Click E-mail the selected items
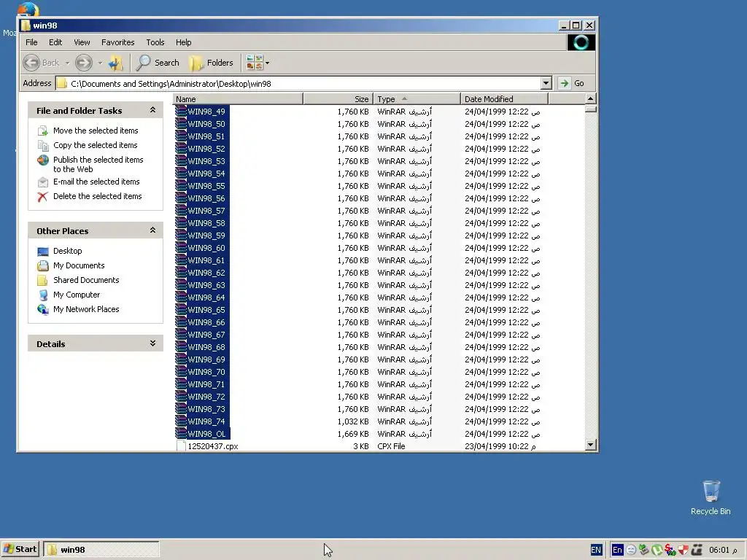The height and width of the screenshot is (560, 747). pyautogui.click(x=96, y=182)
